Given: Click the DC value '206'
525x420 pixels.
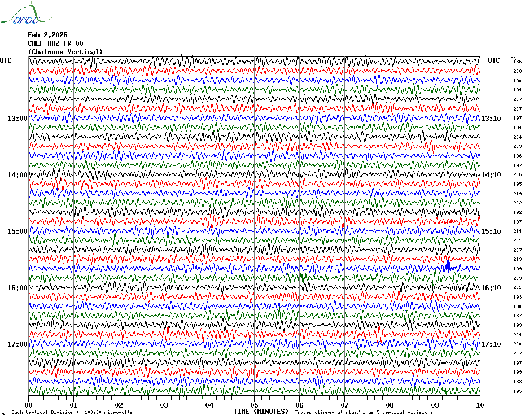Looking at the screenshot, I should [x=518, y=174].
